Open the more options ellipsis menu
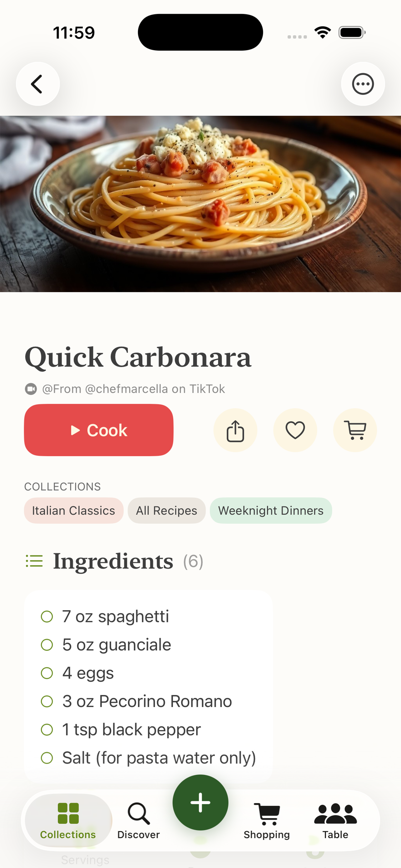The image size is (401, 868). pos(363,84)
